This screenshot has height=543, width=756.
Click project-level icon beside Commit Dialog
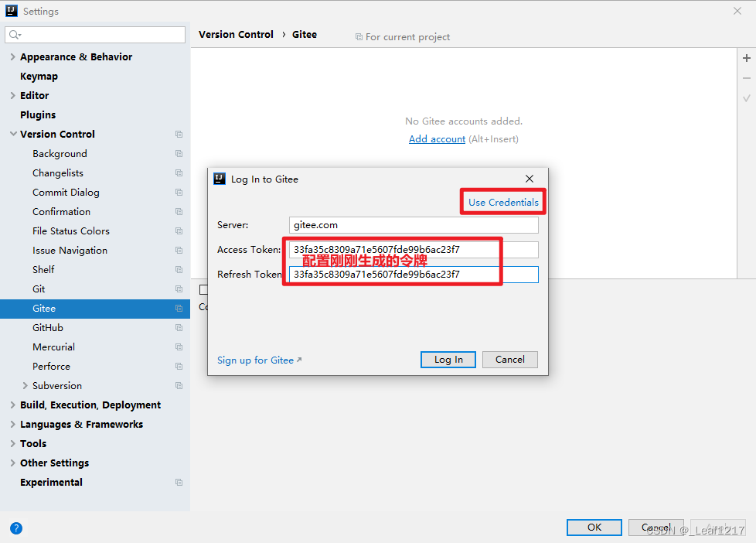click(x=179, y=192)
